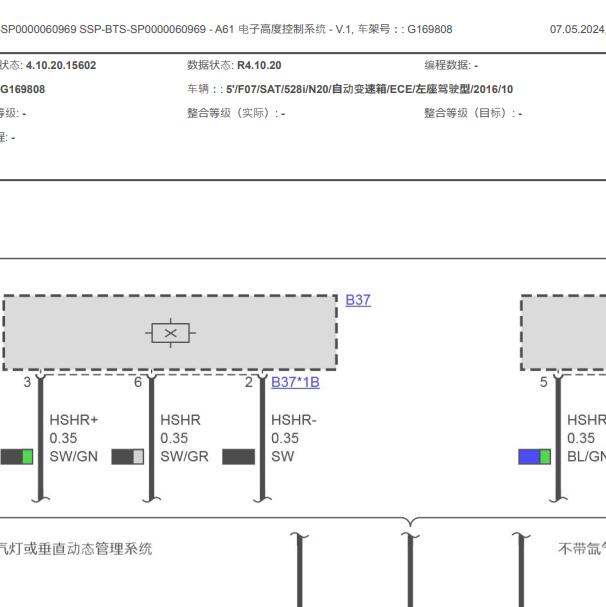Click pin number 3 of B37
The height and width of the screenshot is (607, 606).
27,382
